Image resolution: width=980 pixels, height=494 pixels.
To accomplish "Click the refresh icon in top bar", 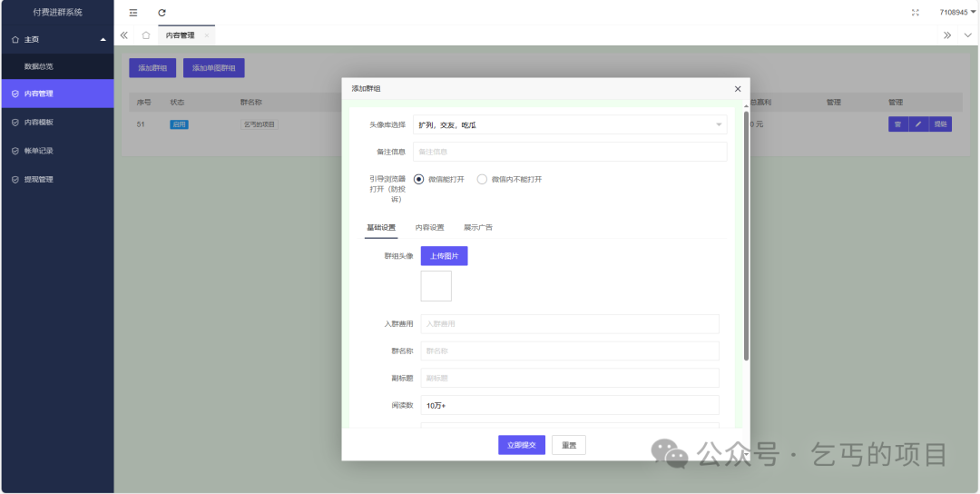I will coord(162,13).
